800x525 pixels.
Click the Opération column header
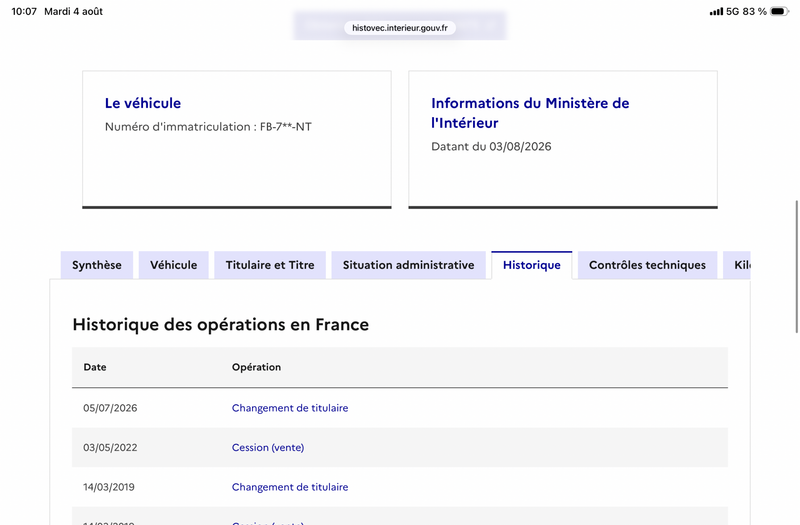point(256,367)
